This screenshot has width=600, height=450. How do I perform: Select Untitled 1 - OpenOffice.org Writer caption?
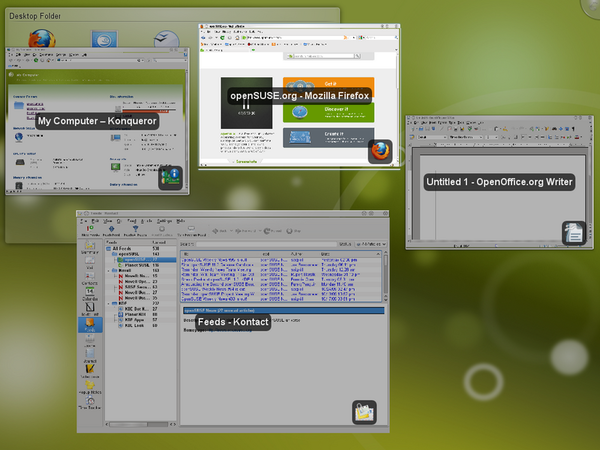[499, 182]
